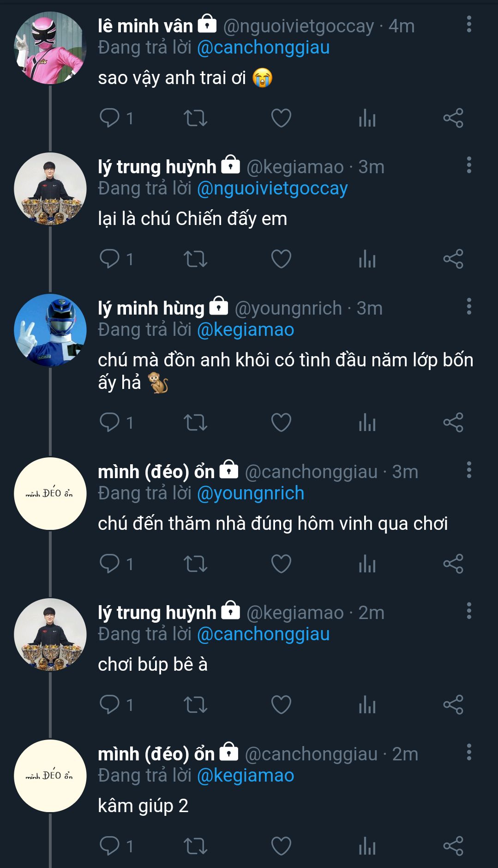Screen dimensions: 498x868
Task: Open the @nguoivietgoccay mention link
Action: click(x=272, y=188)
